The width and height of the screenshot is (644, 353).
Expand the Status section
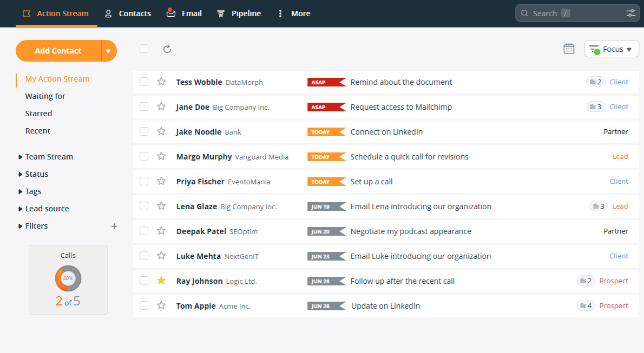[x=33, y=174]
